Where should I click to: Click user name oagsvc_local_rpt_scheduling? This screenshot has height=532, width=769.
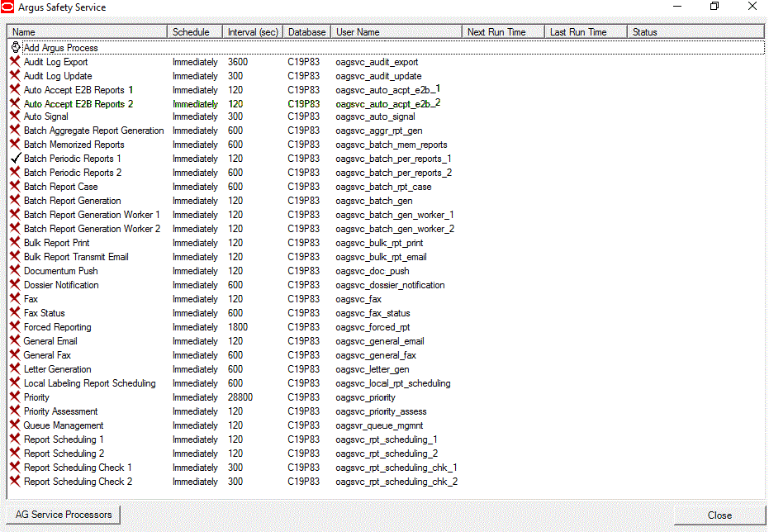pyautogui.click(x=393, y=383)
